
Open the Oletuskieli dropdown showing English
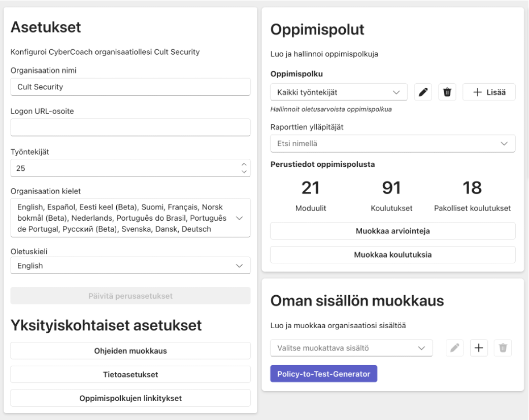coord(130,265)
